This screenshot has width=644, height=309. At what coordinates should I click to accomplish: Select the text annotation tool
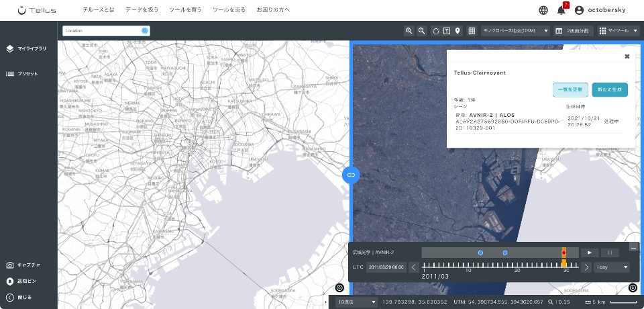447,31
